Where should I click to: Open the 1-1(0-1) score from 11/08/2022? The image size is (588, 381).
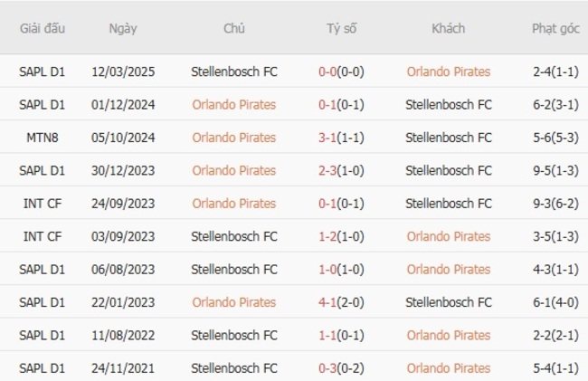(x=342, y=335)
